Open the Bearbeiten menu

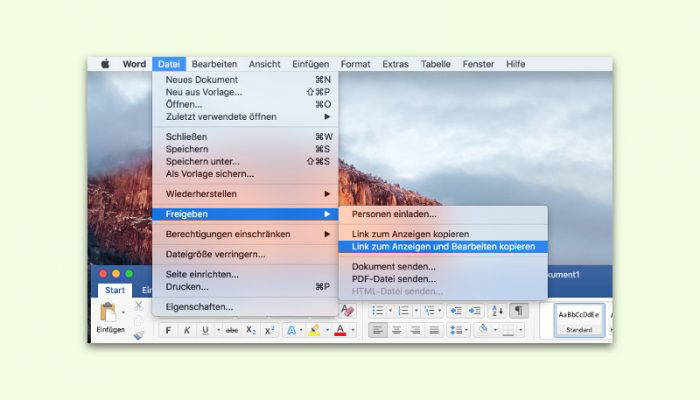(214, 64)
